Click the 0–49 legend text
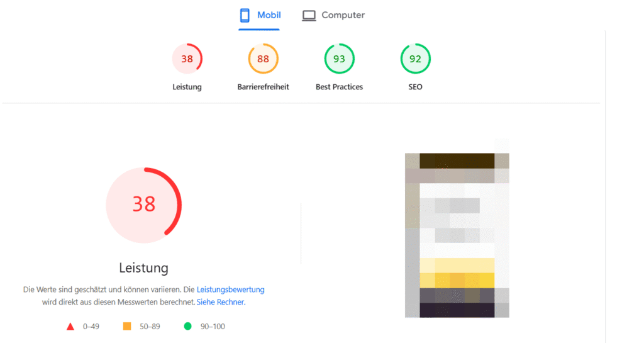644x343 pixels. coord(91,327)
